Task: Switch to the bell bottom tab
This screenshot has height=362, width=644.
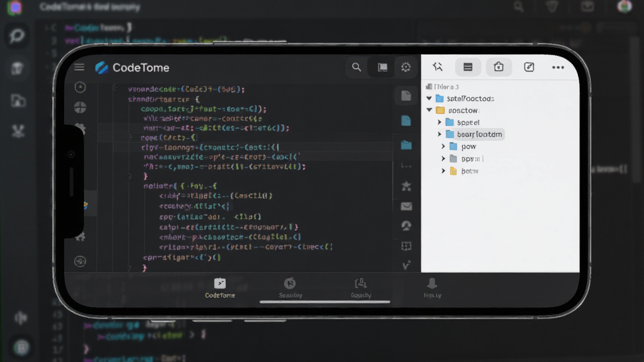Action: coord(432,288)
